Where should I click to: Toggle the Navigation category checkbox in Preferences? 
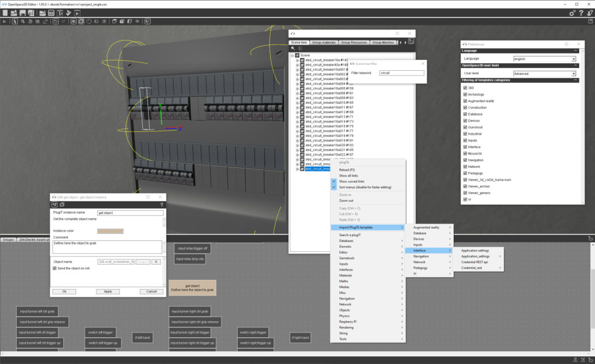click(465, 160)
